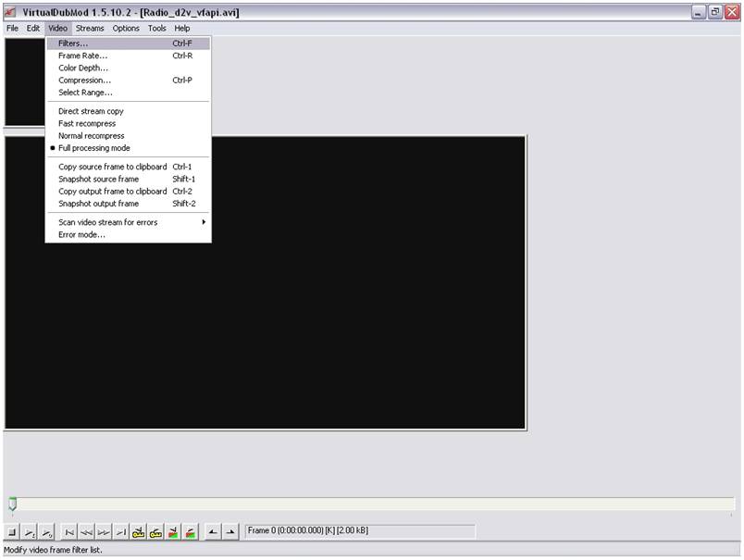This screenshot has width=744, height=560.
Task: Play the input video preview
Action: point(30,532)
